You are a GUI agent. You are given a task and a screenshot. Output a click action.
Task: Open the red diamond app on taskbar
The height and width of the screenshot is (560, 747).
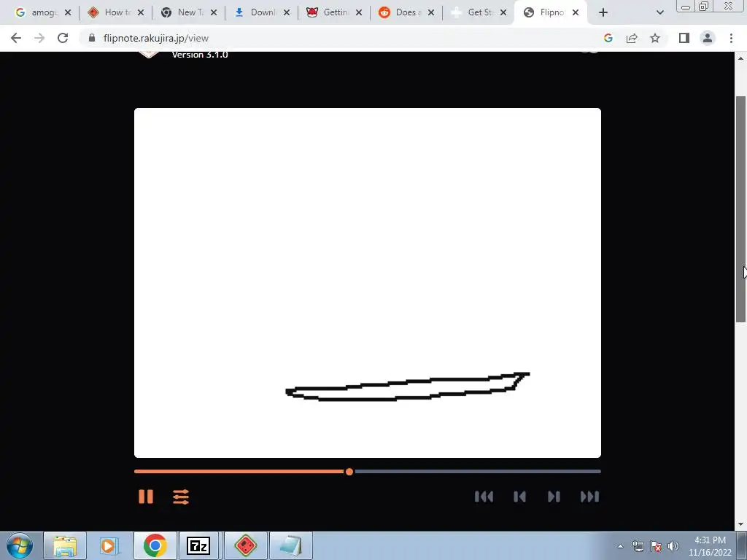pos(246,545)
